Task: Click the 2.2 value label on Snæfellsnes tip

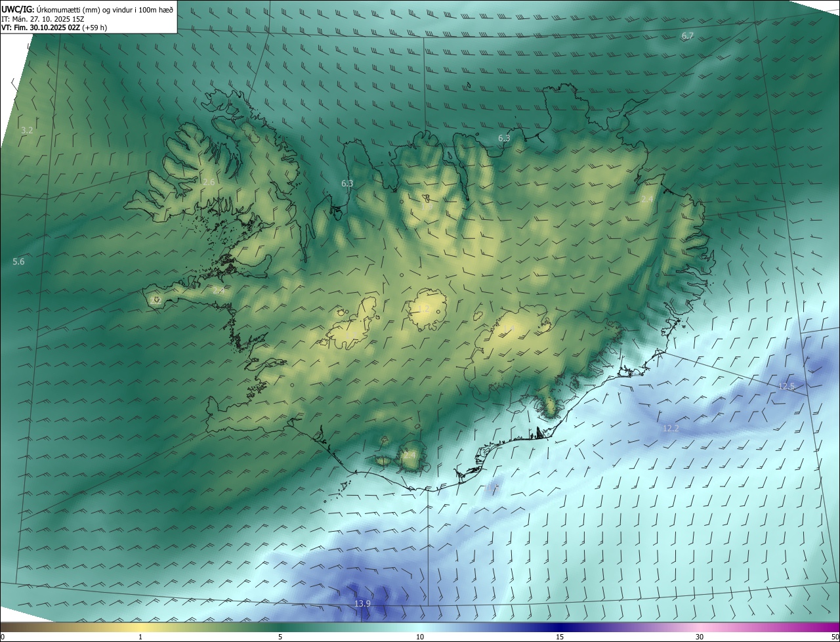Action: coord(156,300)
